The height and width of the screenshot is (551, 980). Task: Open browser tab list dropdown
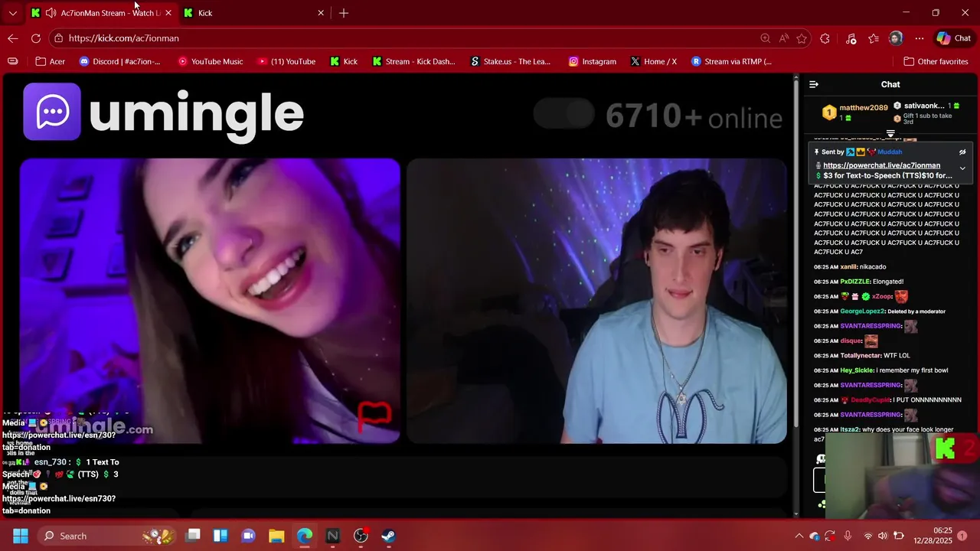[x=12, y=13]
